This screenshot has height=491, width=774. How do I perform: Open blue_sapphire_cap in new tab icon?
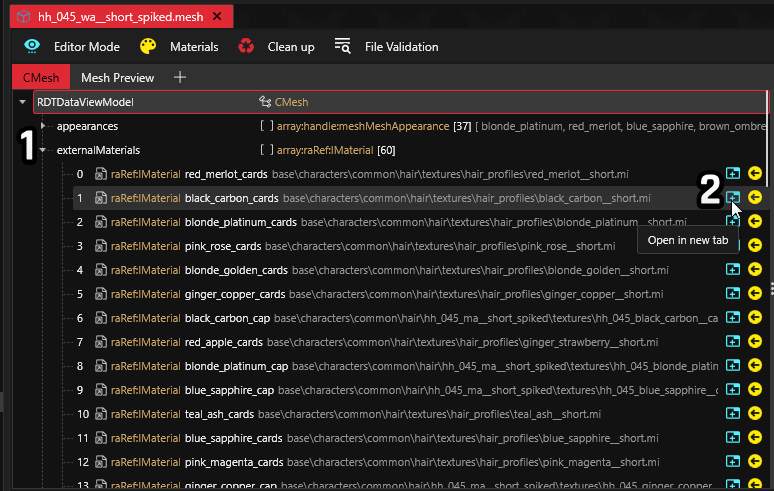(x=733, y=390)
